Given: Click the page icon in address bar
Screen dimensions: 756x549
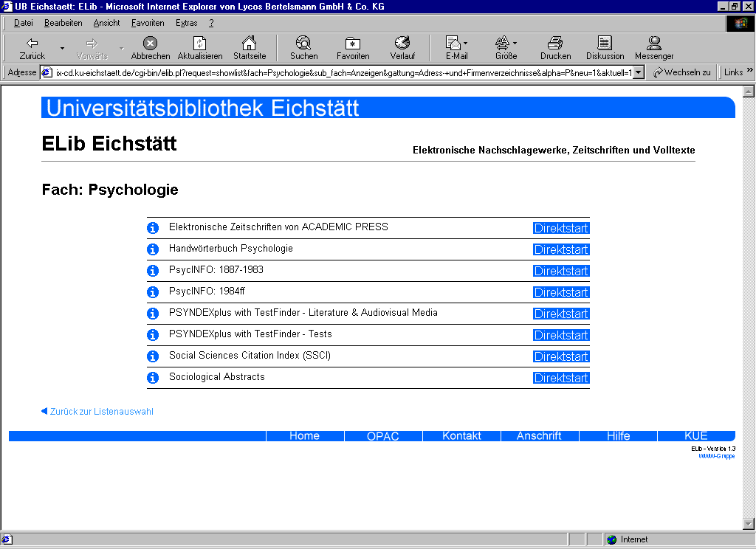Looking at the screenshot, I should [47, 73].
